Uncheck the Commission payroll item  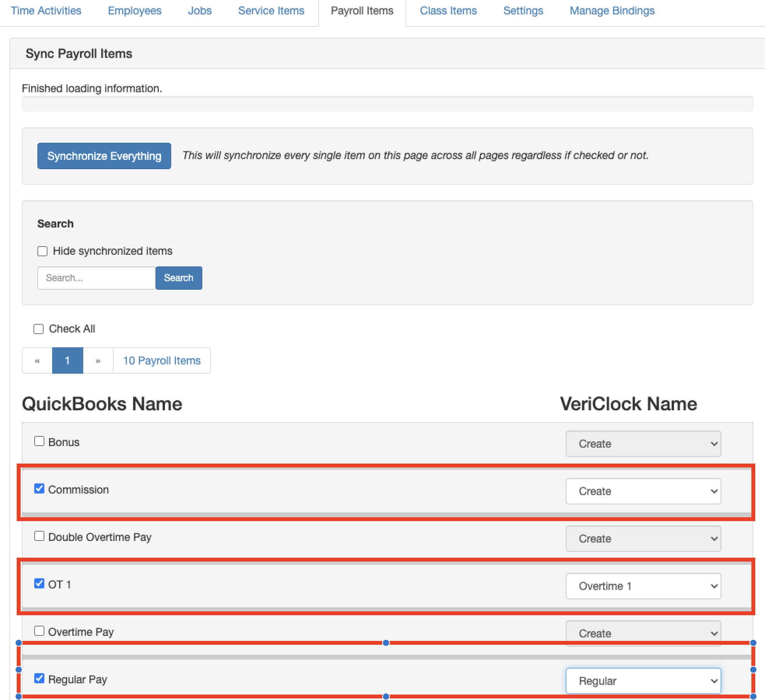(x=39, y=489)
